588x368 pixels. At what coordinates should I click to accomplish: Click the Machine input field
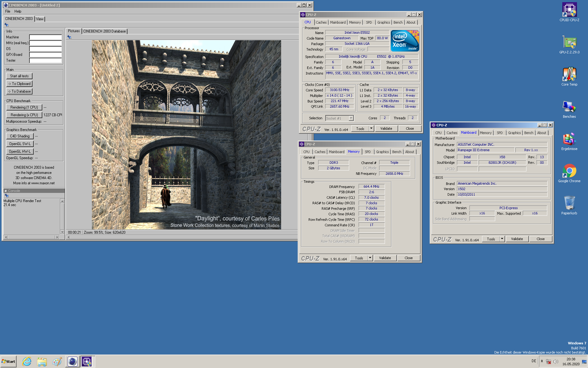point(46,37)
